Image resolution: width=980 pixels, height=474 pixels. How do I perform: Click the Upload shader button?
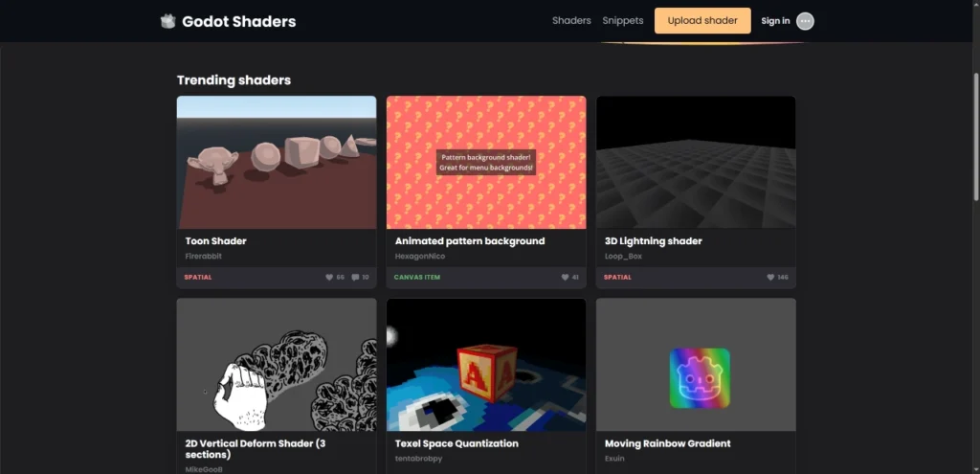[x=702, y=21]
